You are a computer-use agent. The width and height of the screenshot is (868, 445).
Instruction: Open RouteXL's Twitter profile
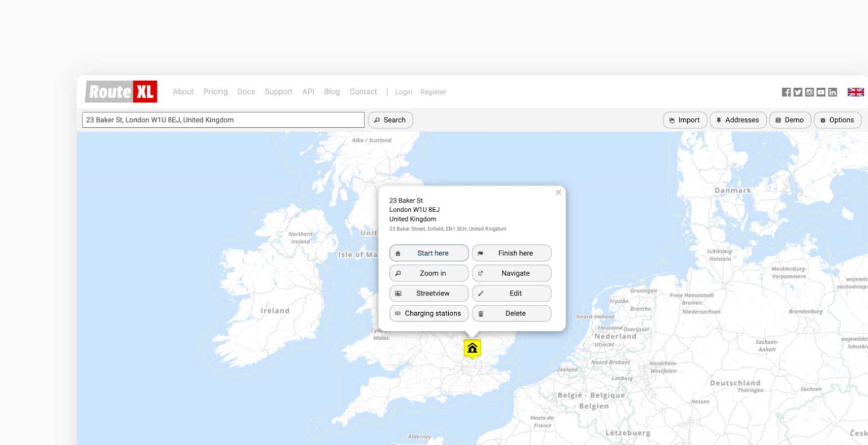(x=798, y=92)
